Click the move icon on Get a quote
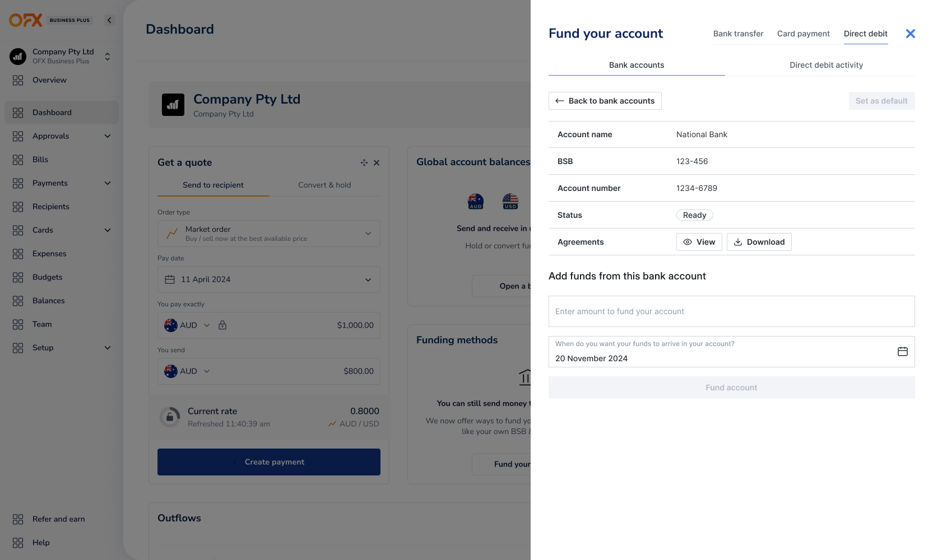 point(364,162)
